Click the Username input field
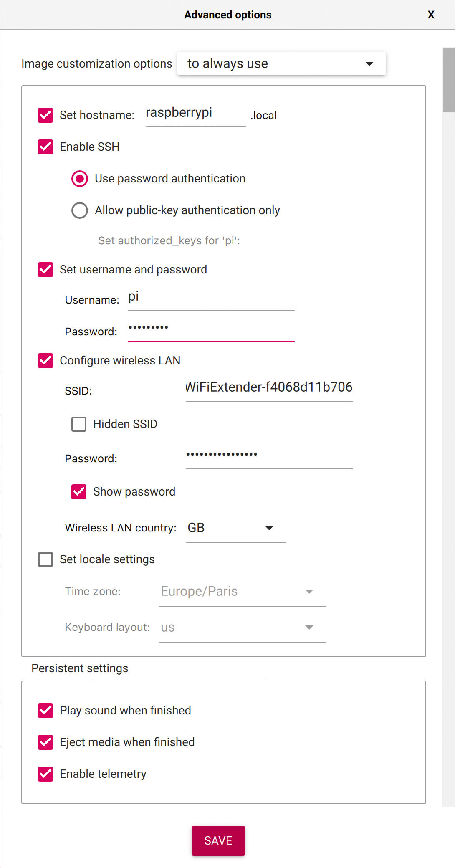 pyautogui.click(x=211, y=298)
